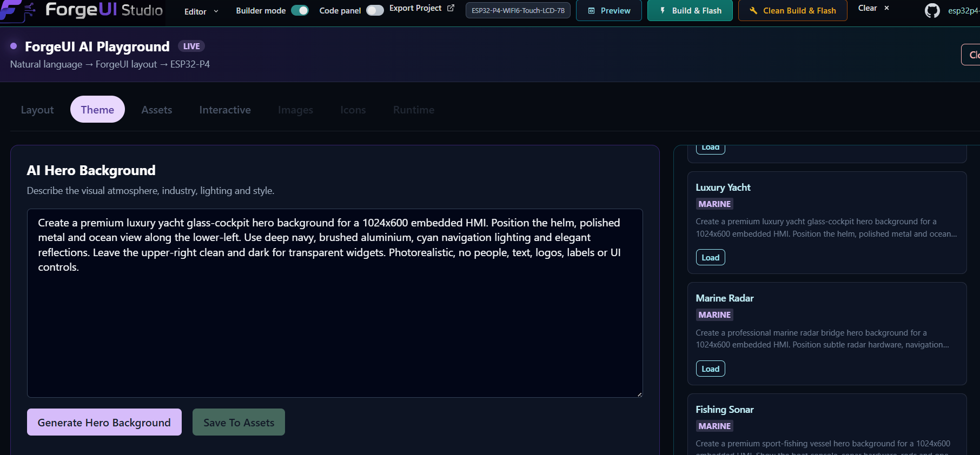This screenshot has height=455, width=980.
Task: Click the 'Natural language → ForgeUI layout → ESP32-P4' subtitle
Action: click(x=110, y=64)
